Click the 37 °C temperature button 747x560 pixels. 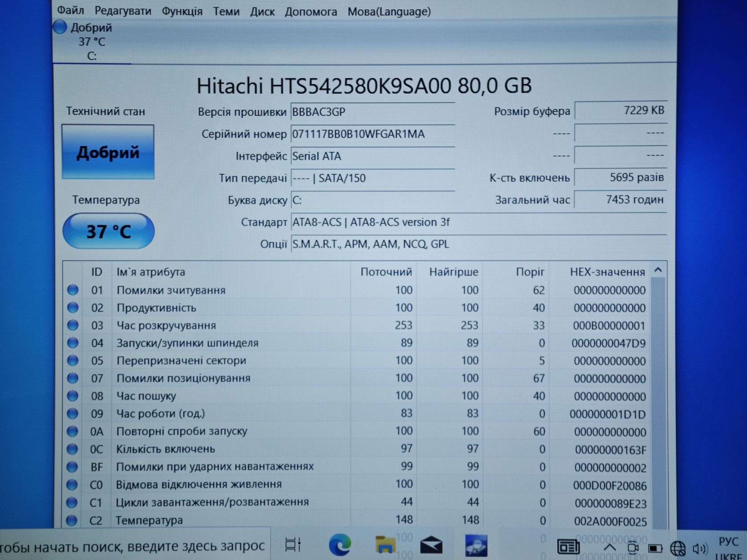108,231
